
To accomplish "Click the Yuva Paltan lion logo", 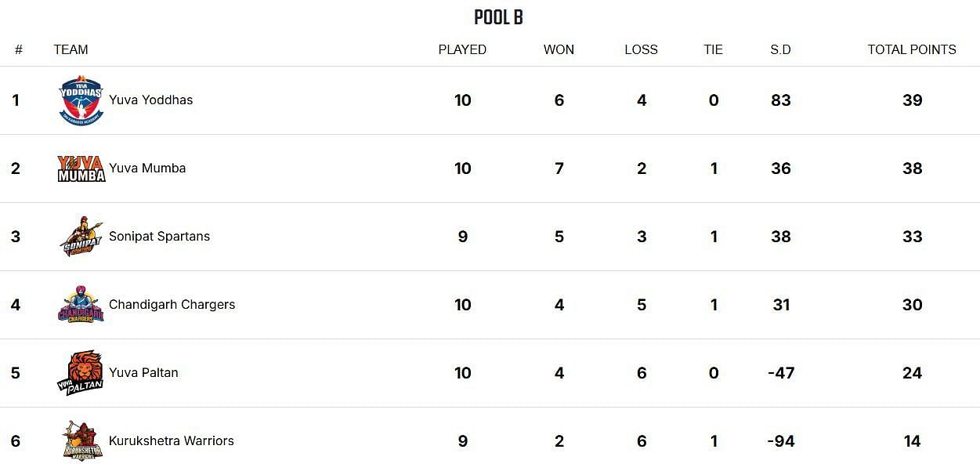I will (x=81, y=373).
